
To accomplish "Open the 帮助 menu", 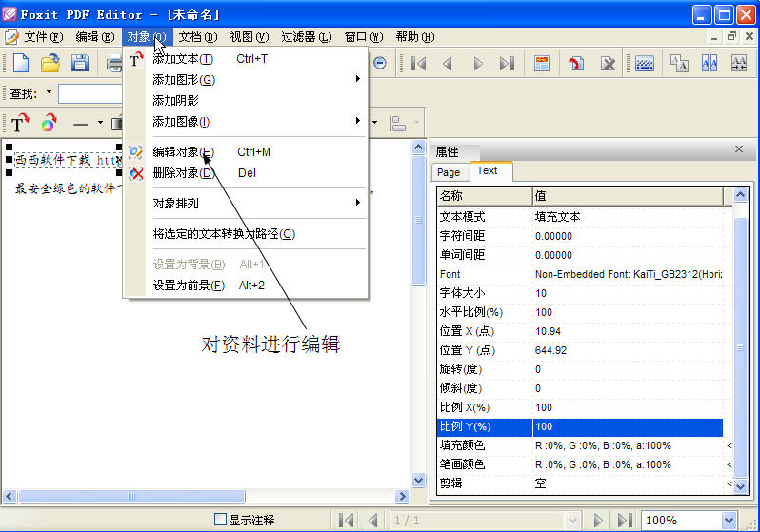I will pyautogui.click(x=415, y=37).
